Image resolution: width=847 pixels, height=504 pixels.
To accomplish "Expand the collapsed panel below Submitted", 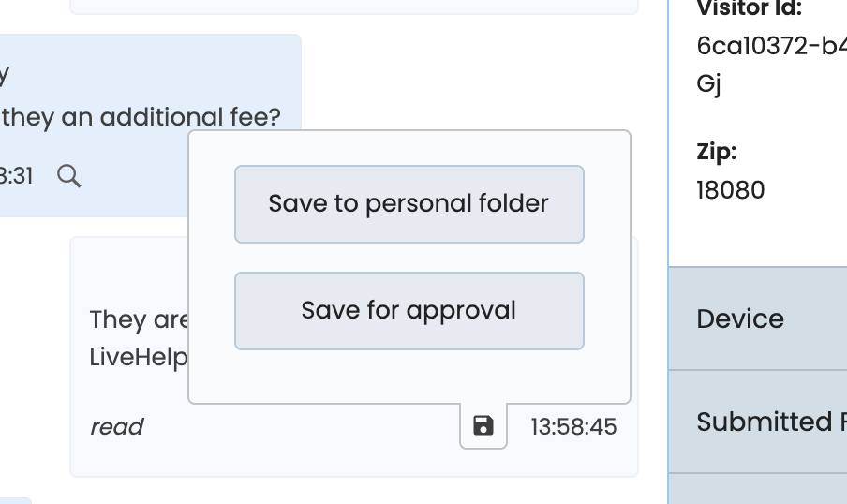I will [757, 489].
